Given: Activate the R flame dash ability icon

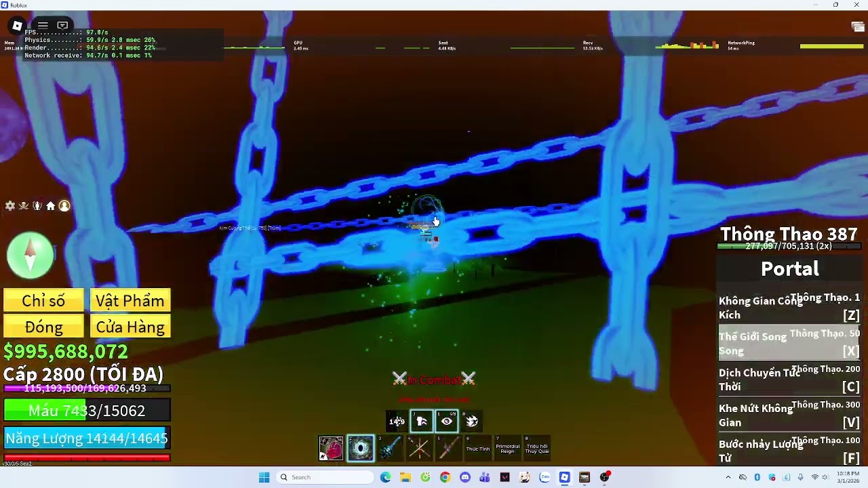Looking at the screenshot, I should [x=472, y=422].
